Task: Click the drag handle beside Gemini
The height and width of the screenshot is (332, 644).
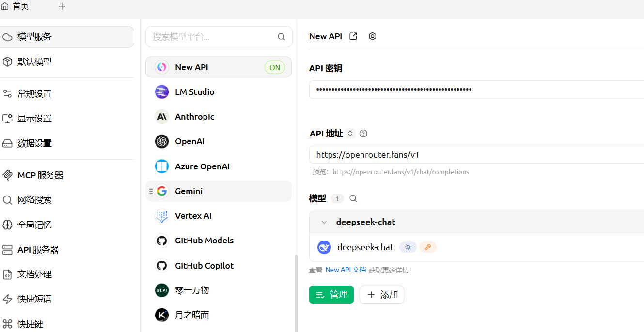Action: click(151, 191)
